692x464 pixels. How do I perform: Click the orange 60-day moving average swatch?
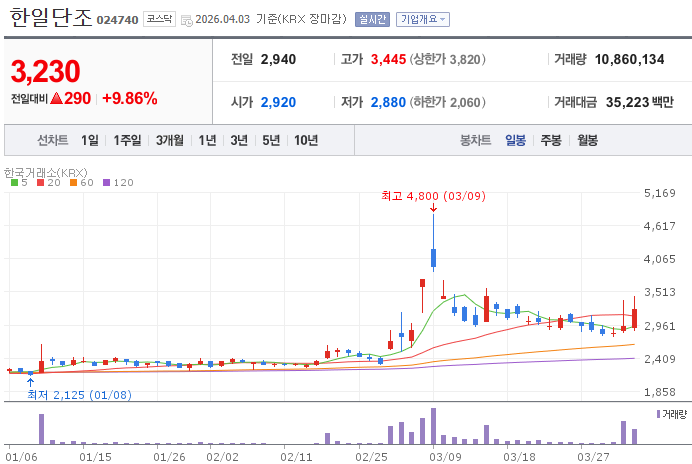pos(73,183)
